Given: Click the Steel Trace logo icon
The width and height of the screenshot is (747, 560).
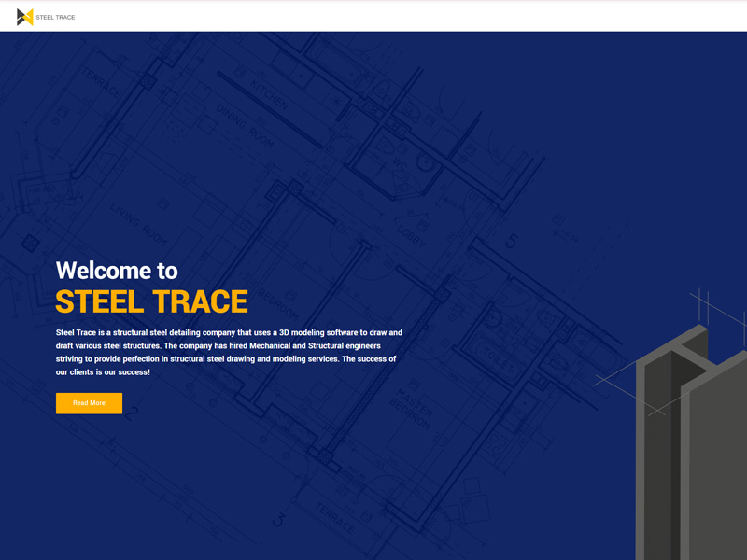Looking at the screenshot, I should click(x=25, y=17).
